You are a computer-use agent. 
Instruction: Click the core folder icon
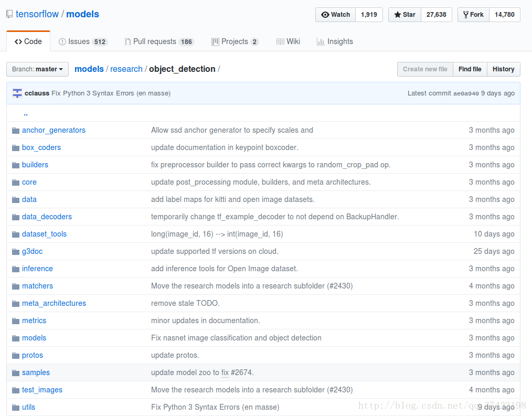click(x=16, y=183)
